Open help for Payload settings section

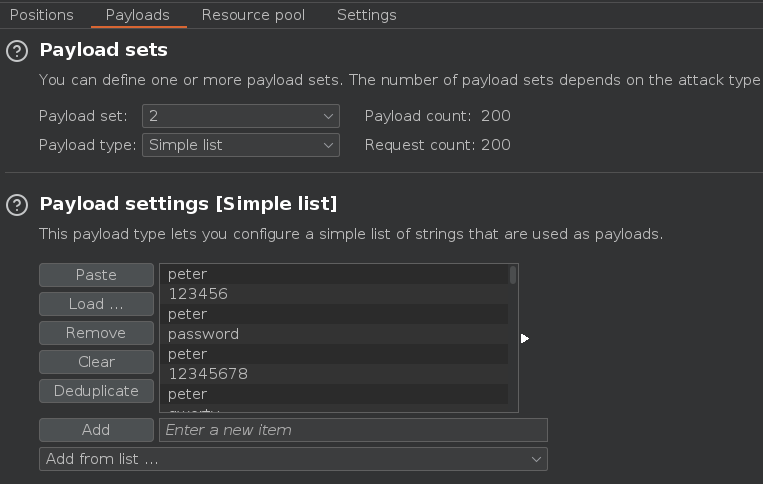click(x=17, y=205)
